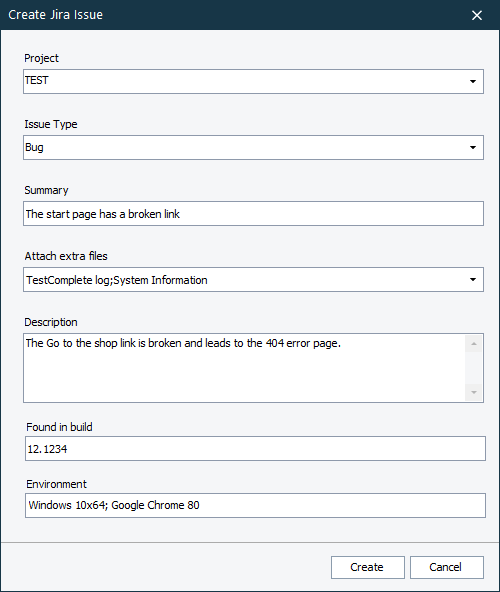
Task: Select the TEST project value
Action: (37, 80)
